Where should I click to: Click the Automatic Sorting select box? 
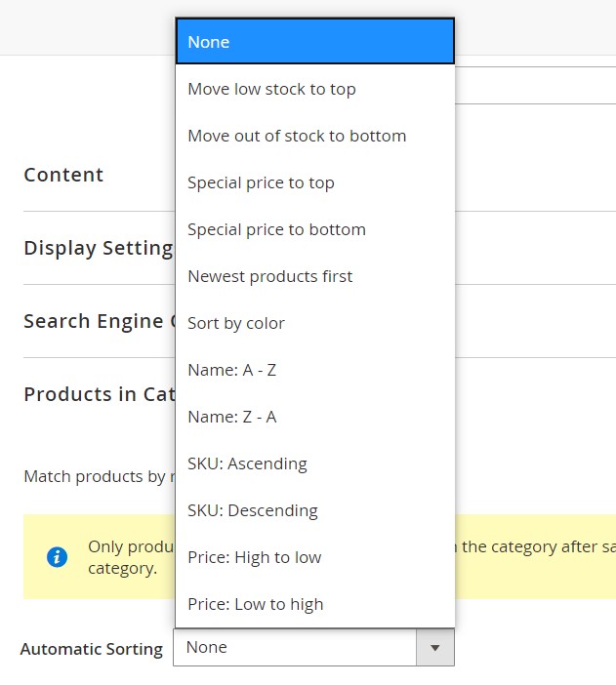pyautogui.click(x=295, y=648)
